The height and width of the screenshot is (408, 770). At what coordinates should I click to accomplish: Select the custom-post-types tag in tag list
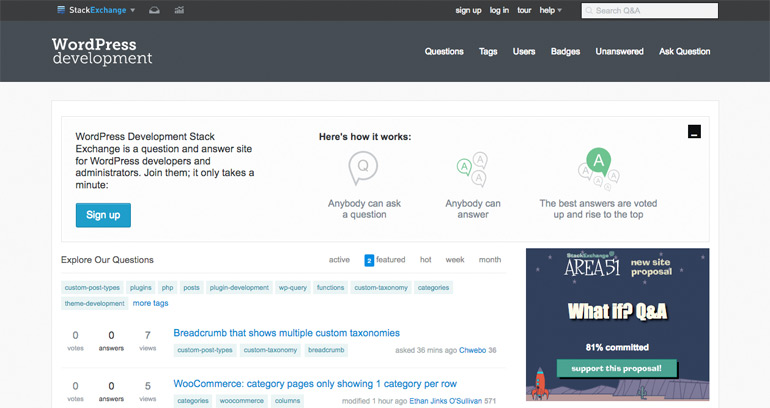92,288
